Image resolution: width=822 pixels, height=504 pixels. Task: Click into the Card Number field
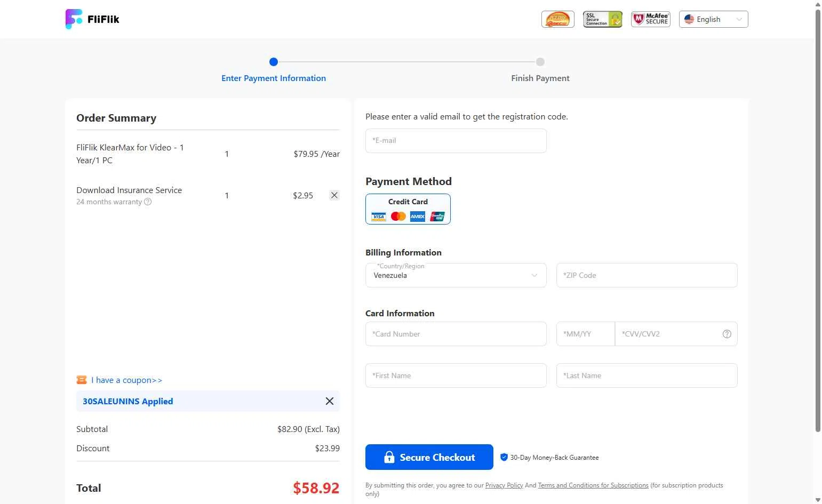tap(456, 334)
